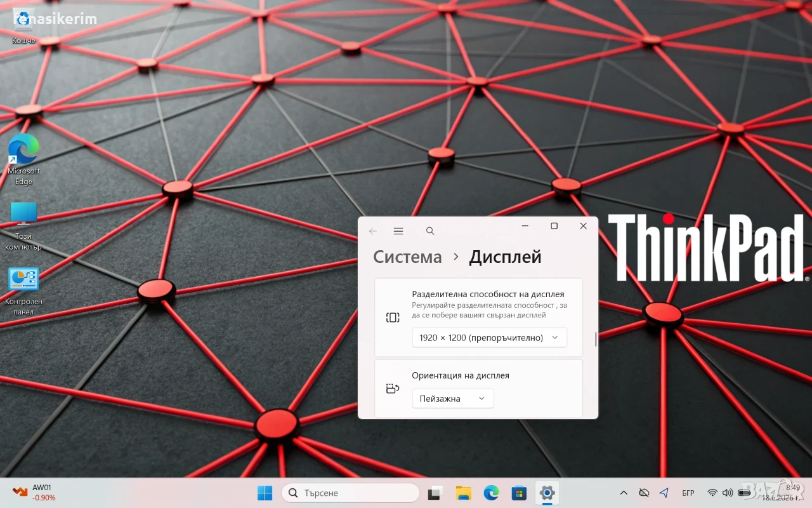Image resolution: width=812 pixels, height=508 pixels.
Task: Open the Settings navigation hamburger menu
Action: point(398,231)
